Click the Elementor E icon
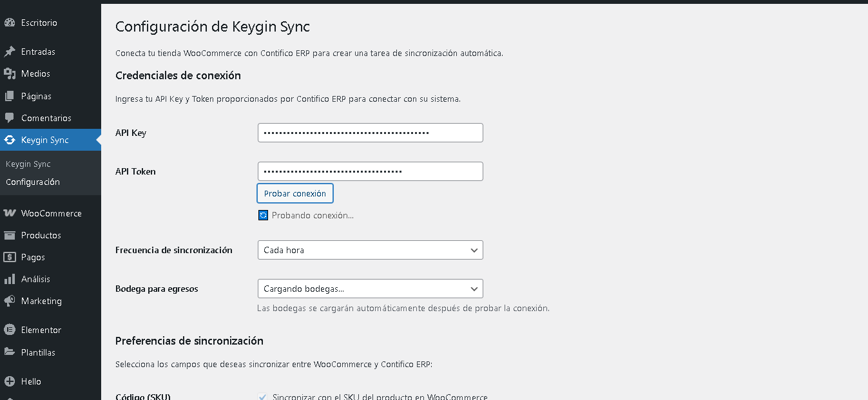The image size is (868, 400). click(11, 329)
